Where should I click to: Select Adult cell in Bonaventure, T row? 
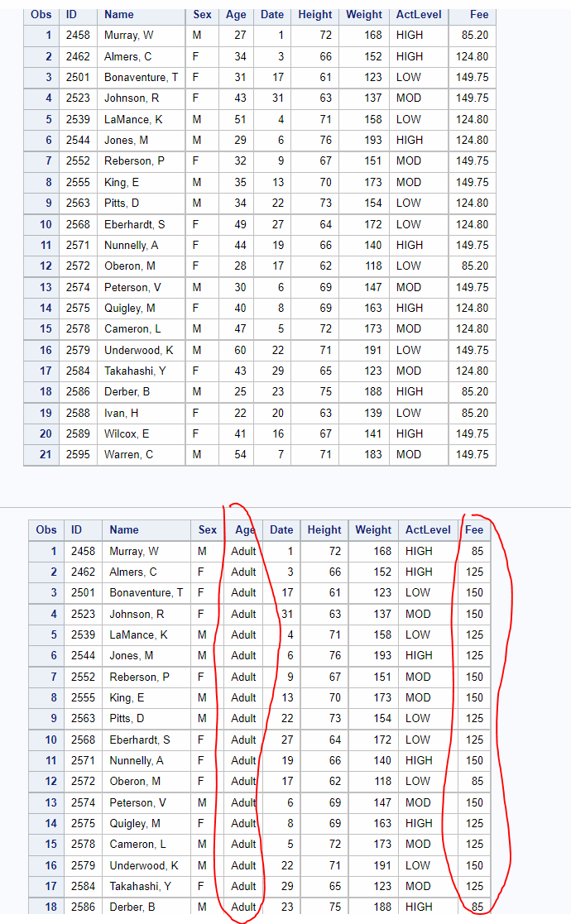(243, 593)
